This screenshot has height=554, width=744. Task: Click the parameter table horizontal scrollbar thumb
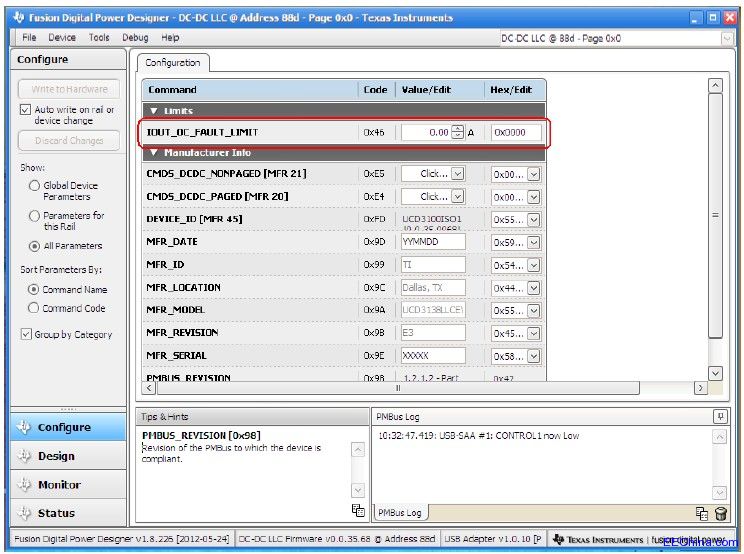[x=398, y=388]
